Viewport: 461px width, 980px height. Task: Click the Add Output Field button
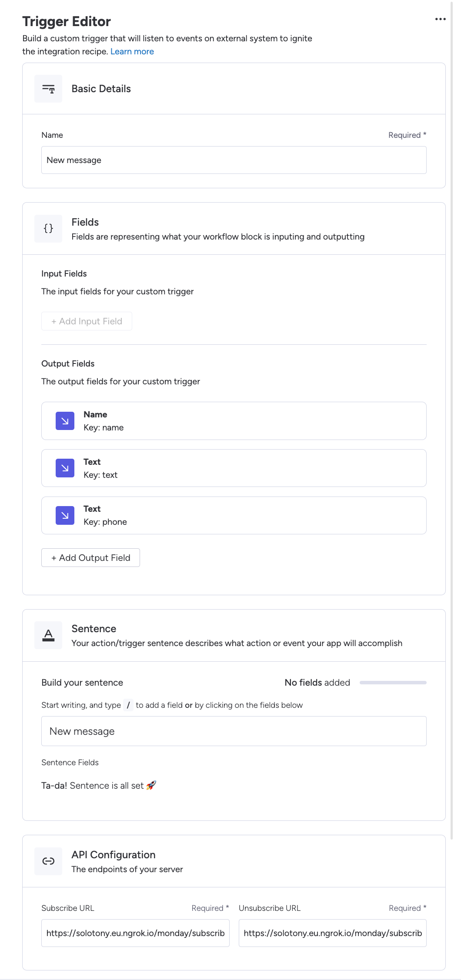click(90, 558)
